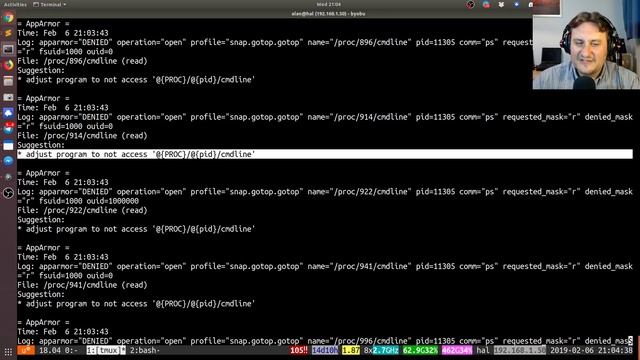The height and width of the screenshot is (360, 640).
Task: Click the '18.04' release in status bar
Action: 50,350
